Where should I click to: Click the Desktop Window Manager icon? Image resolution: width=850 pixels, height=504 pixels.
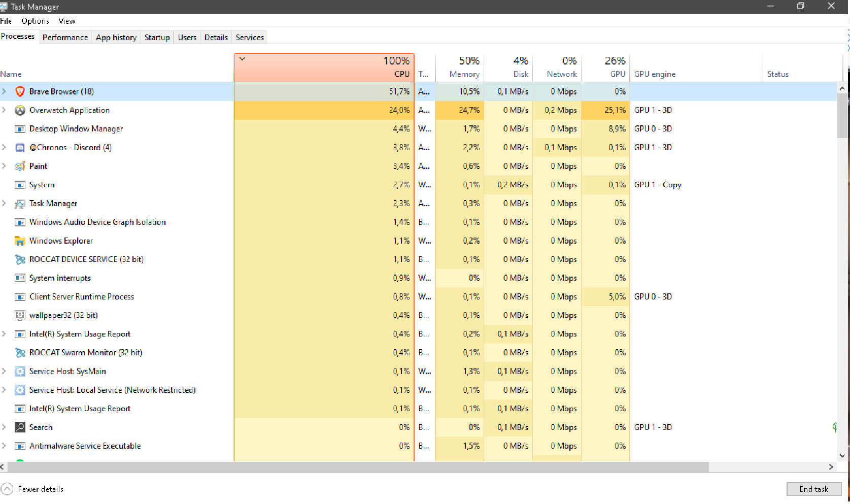coord(20,129)
